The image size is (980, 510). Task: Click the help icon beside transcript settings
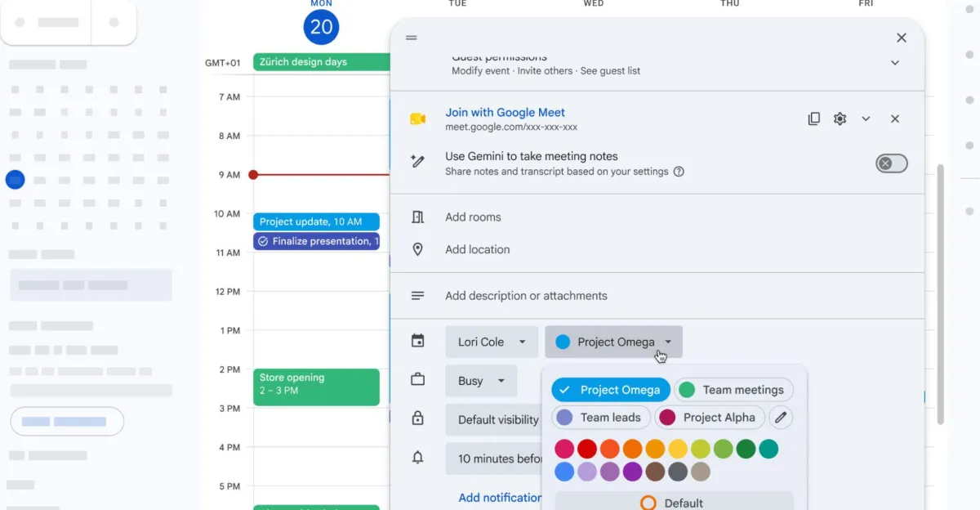pos(679,172)
